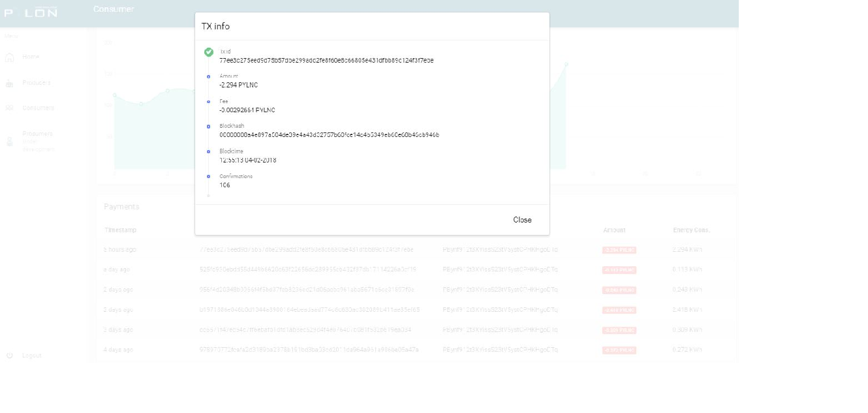
Task: Select the confirmations count 106
Action: click(225, 185)
